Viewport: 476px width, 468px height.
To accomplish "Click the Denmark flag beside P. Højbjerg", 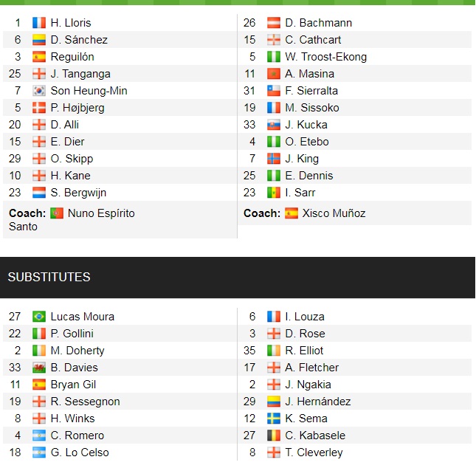I will (x=39, y=108).
